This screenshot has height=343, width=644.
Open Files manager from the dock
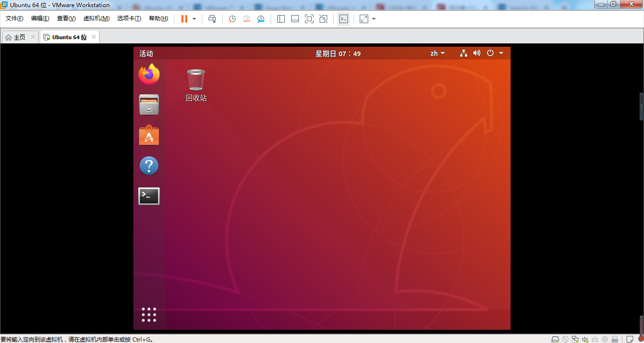[x=149, y=105]
